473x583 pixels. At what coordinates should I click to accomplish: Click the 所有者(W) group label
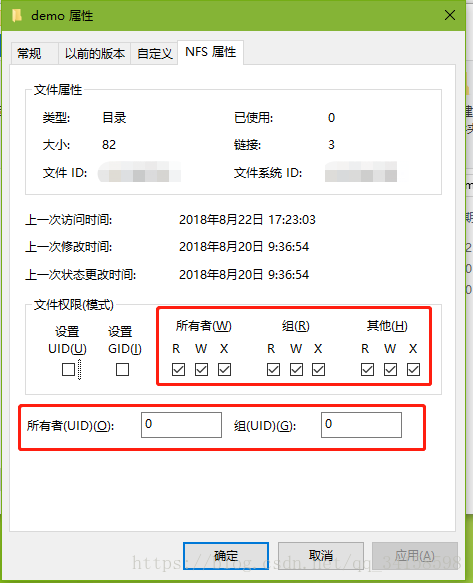click(x=203, y=326)
